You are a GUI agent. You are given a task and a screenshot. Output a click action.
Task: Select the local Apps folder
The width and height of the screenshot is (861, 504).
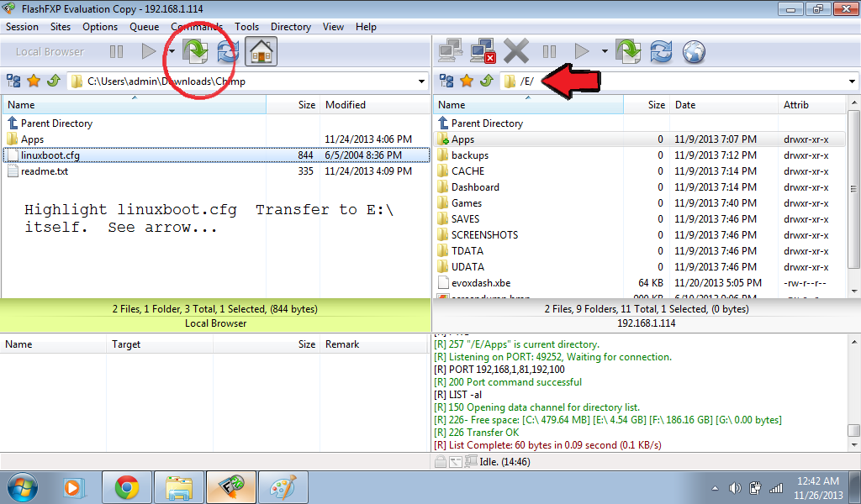216,139
